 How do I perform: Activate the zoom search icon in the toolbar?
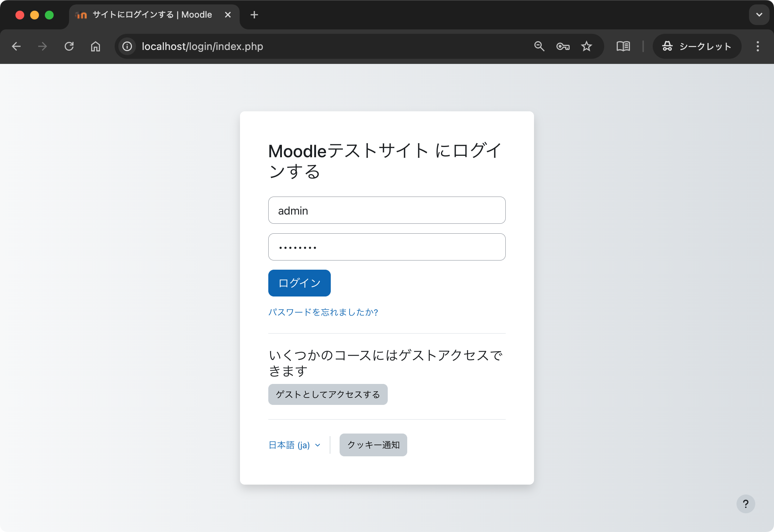click(x=539, y=46)
